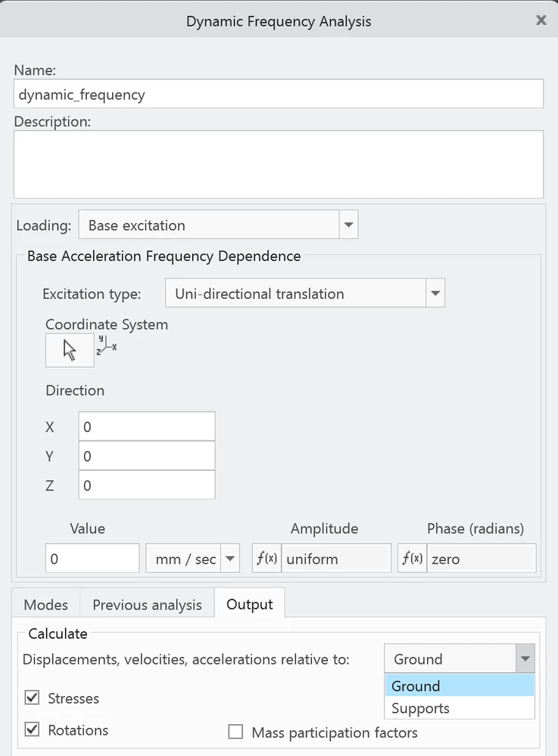The height and width of the screenshot is (756, 558).
Task: Click the X direction input field
Action: pos(147,427)
